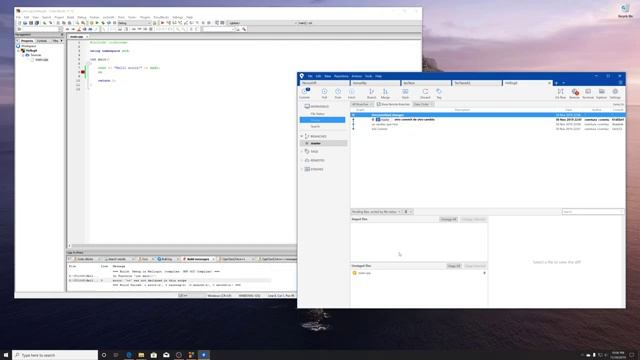Switch to Symbols tab in Code::Blocks Management panel
The height and width of the screenshot is (360, 640).
(42, 41)
